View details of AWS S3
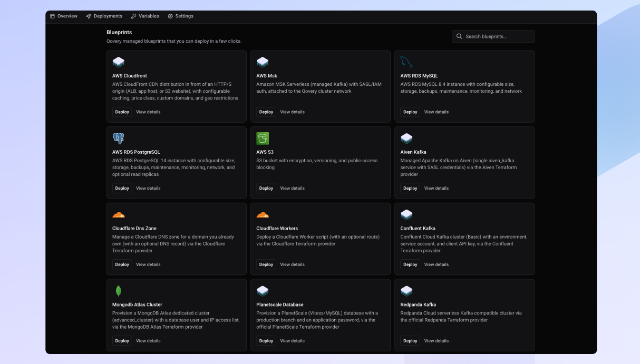This screenshot has height=364, width=640. (293, 188)
